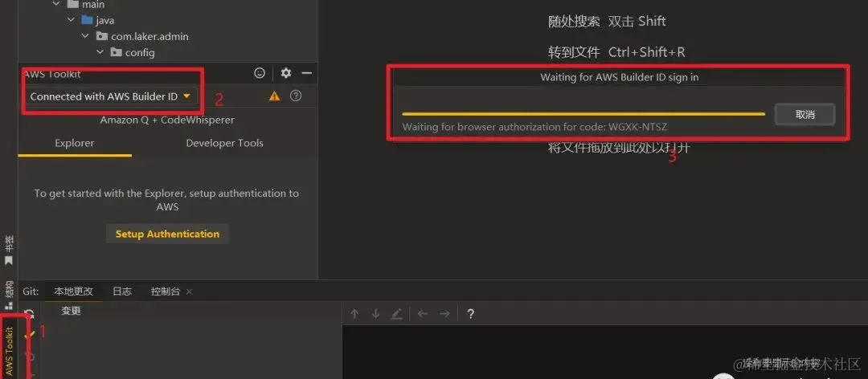Open the bookmarks (书签) side tool window
The width and height of the screenshot is (868, 379).
click(x=9, y=250)
